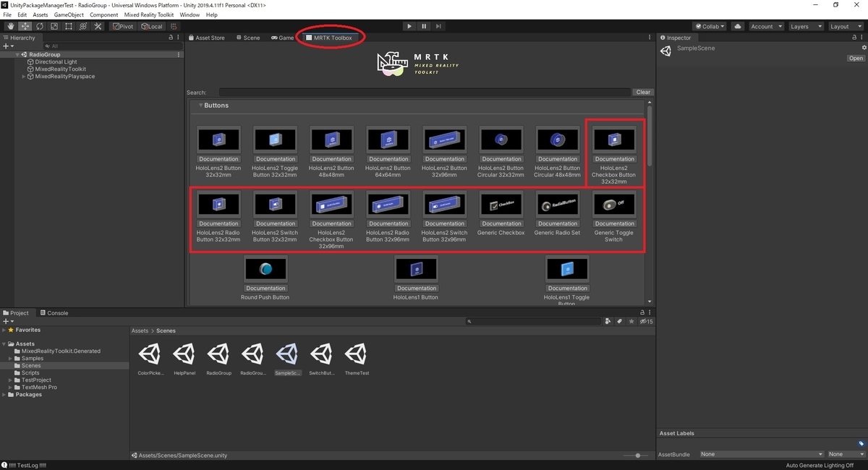Image resolution: width=868 pixels, height=470 pixels.
Task: Select the SwitchButton scene asset
Action: pyautogui.click(x=321, y=354)
